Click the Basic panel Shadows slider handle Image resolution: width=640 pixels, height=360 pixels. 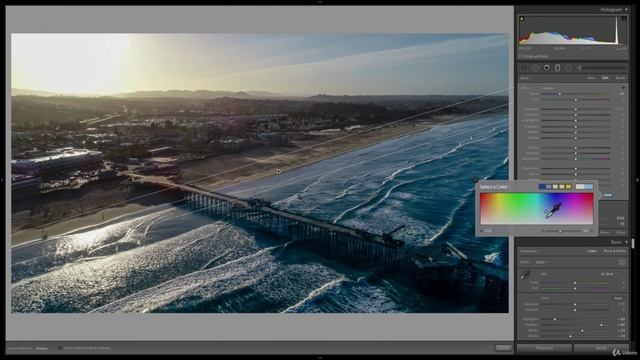(601, 325)
